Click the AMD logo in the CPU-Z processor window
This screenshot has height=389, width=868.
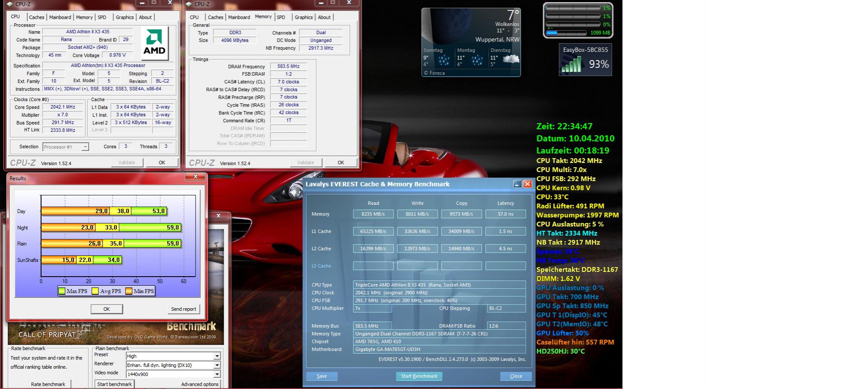tap(154, 43)
